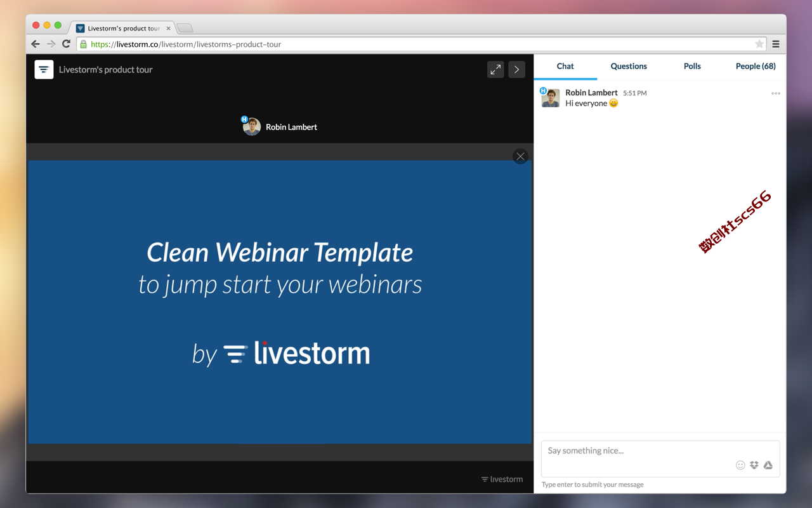Click the green padlock in address bar
Viewport: 812px width, 508px height.
tap(83, 44)
